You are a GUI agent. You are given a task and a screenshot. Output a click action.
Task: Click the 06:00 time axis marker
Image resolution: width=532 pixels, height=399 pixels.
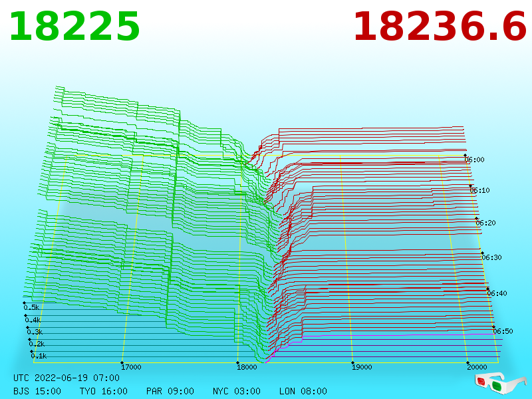pyautogui.click(x=474, y=160)
